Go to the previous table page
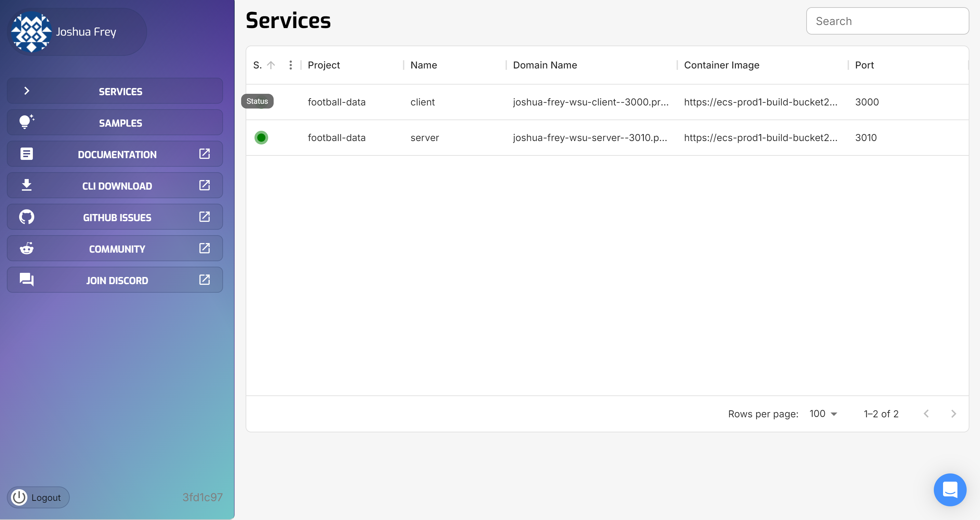980x520 pixels. 926,414
